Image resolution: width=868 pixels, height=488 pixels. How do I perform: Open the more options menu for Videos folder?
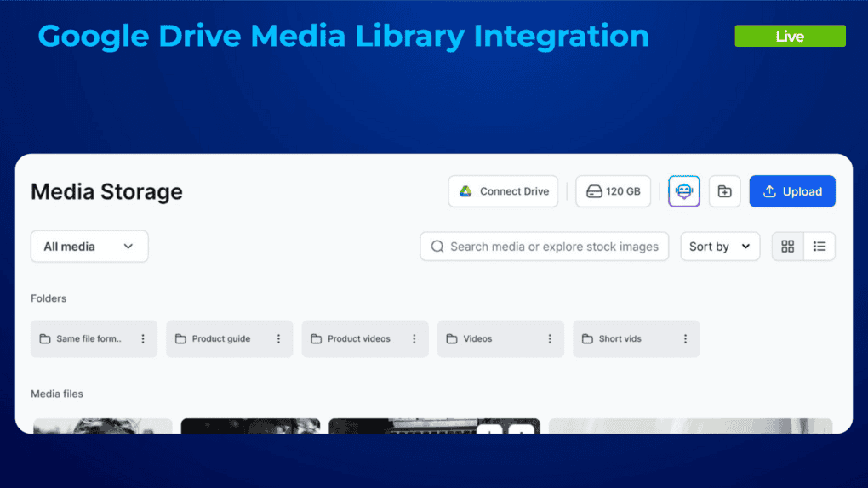click(x=550, y=338)
